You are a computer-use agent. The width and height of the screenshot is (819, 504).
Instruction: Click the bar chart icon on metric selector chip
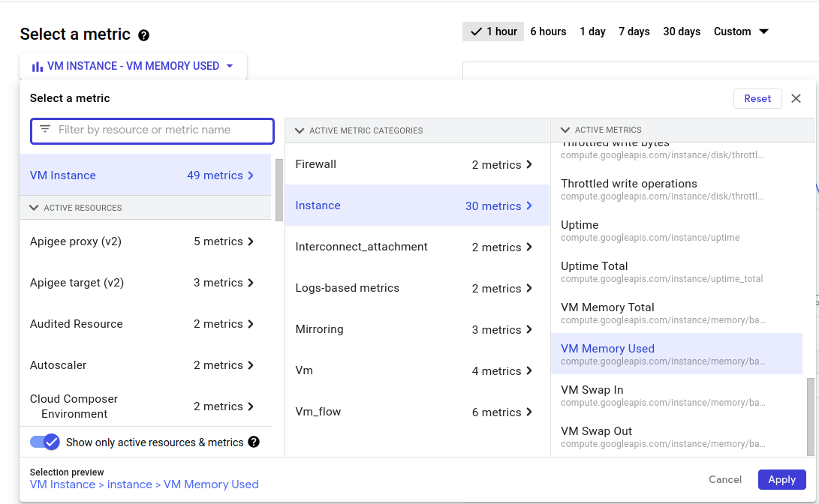click(x=37, y=66)
